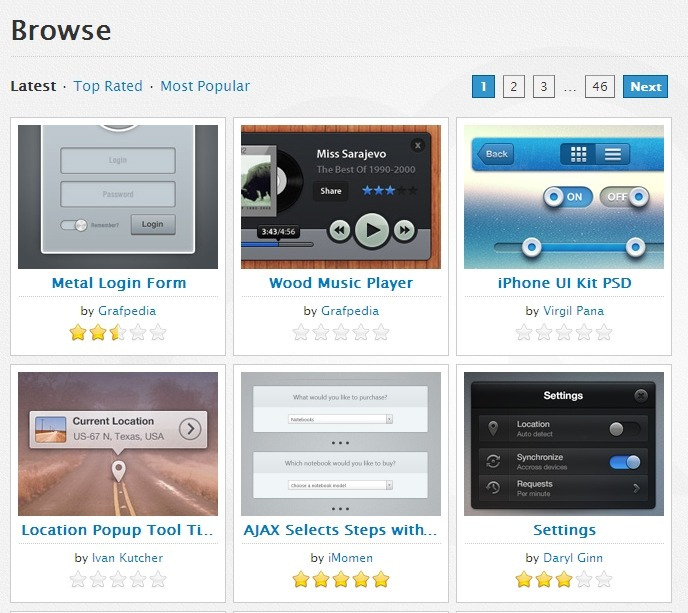The image size is (688, 613).
Task: Rate Wood Music Player one star
Action: [301, 332]
